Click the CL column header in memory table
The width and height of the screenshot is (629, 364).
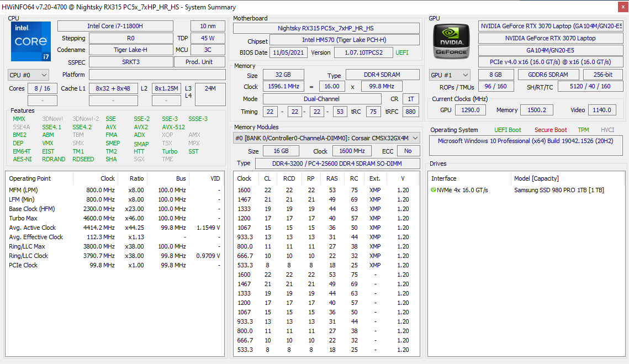267,178
